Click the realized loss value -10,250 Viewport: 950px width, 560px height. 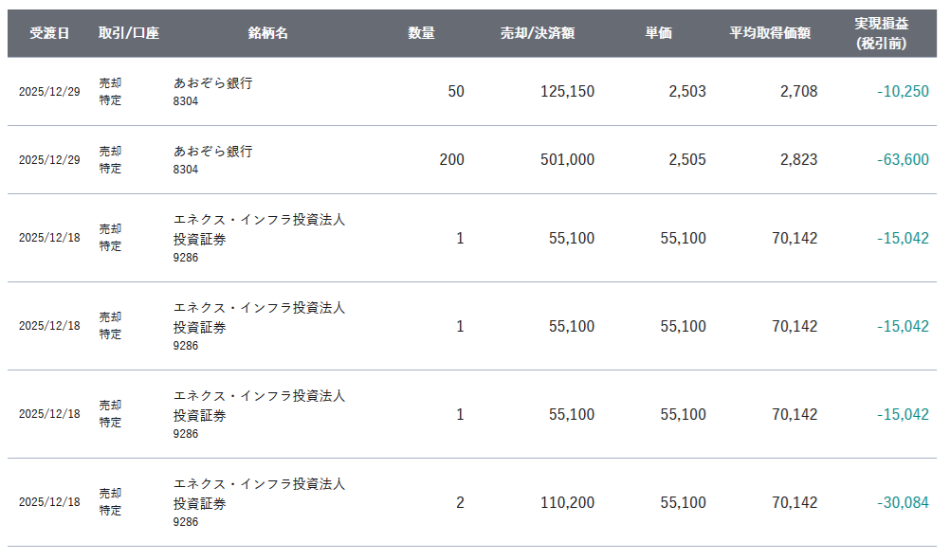point(903,92)
